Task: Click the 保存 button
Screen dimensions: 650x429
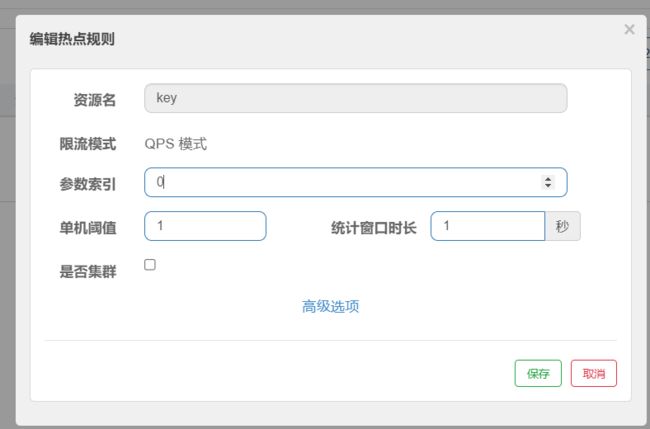Action: click(538, 373)
